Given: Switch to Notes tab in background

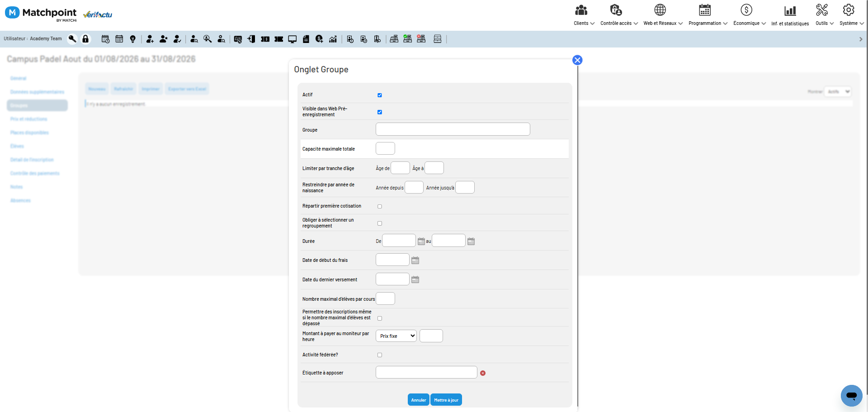Looking at the screenshot, I should pyautogui.click(x=16, y=187).
